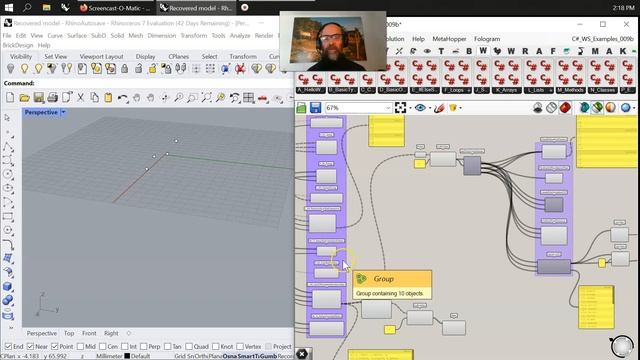
Task: Click the Rhino box solid tool in sidebar
Action: click(8, 287)
